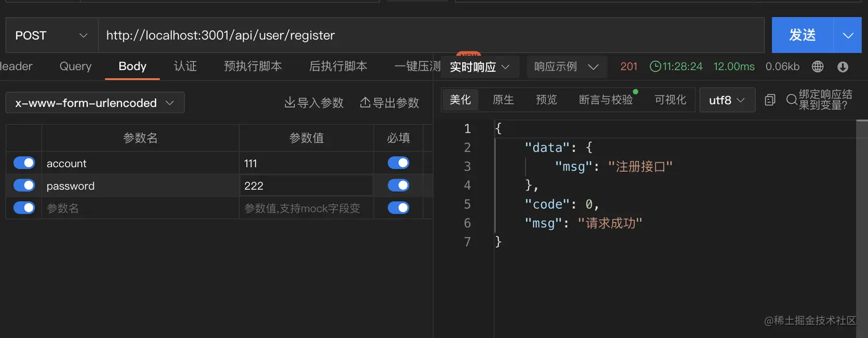Click the clock icon beside 11:28:24
The image size is (868, 338).
(655, 67)
